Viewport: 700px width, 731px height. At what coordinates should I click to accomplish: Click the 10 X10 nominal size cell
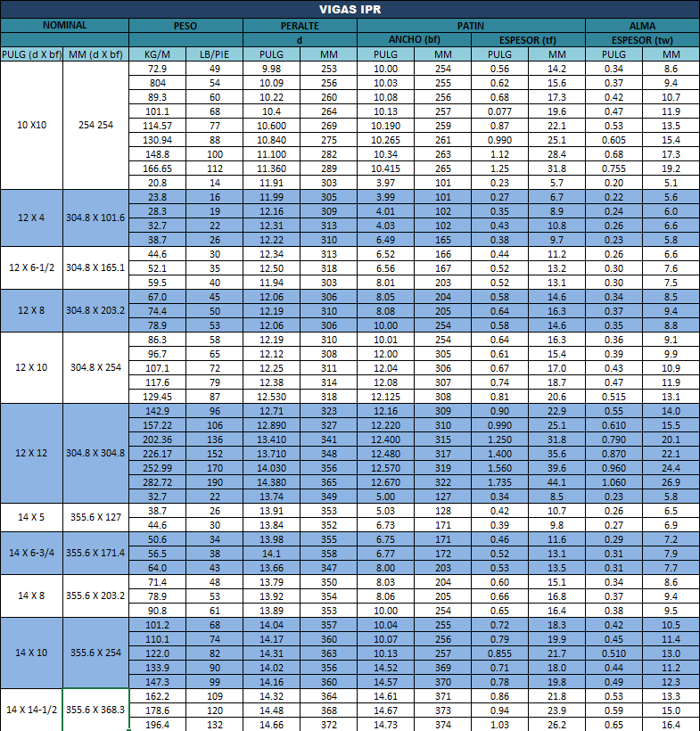click(31, 125)
